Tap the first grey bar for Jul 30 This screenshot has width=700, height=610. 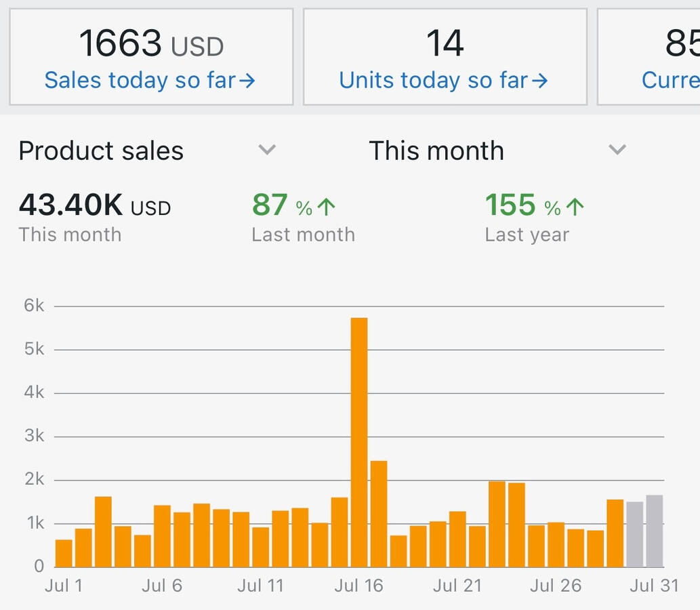click(635, 534)
